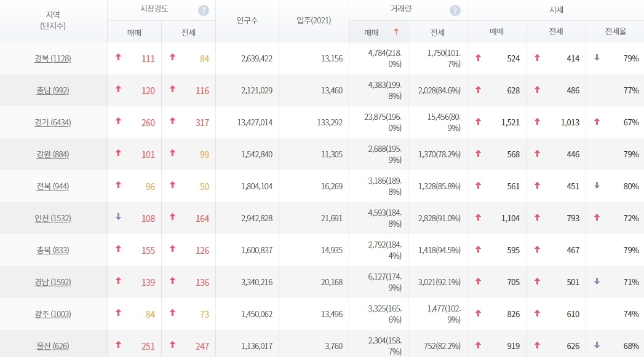
Task: Click red up arrow beside 경남 전세 136
Action: [172, 281]
